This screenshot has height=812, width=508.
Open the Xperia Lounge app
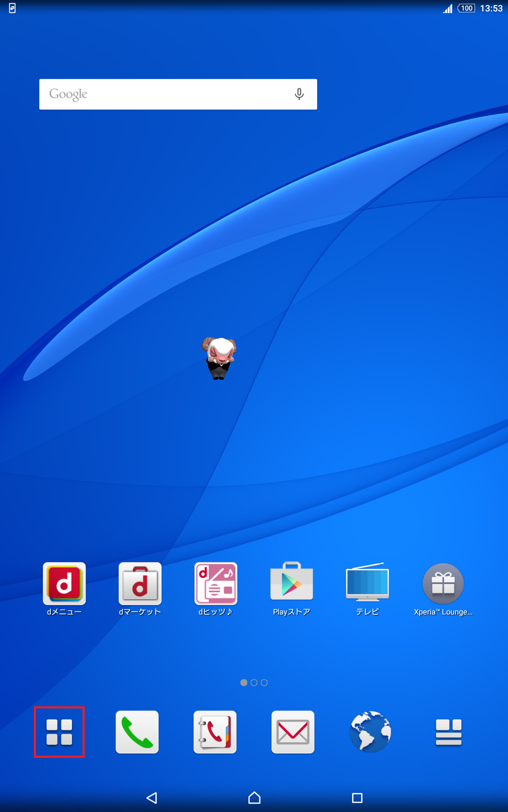click(443, 589)
